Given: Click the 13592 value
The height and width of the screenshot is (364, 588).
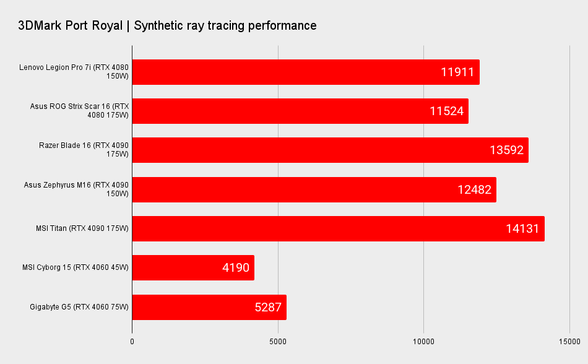Looking at the screenshot, I should click(x=506, y=150).
